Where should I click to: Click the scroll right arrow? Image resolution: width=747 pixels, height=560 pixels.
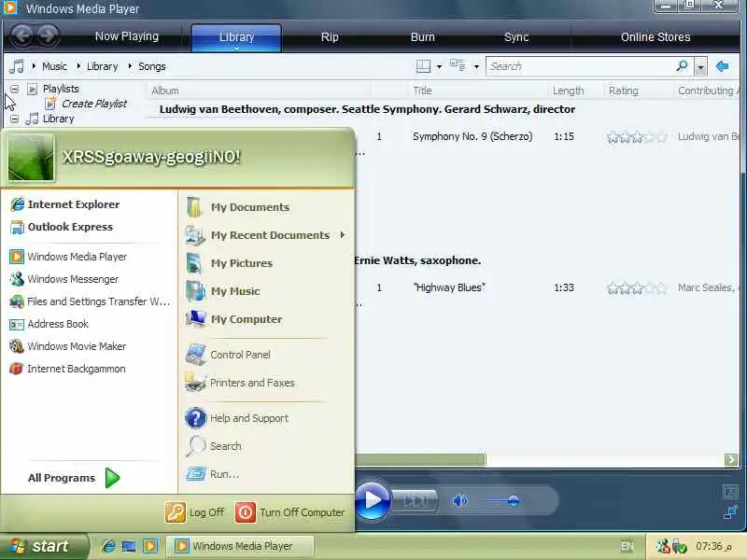731,459
